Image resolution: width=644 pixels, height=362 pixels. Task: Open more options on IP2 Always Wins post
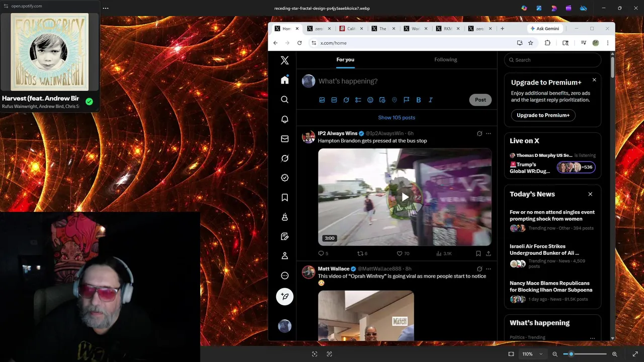pos(489,134)
